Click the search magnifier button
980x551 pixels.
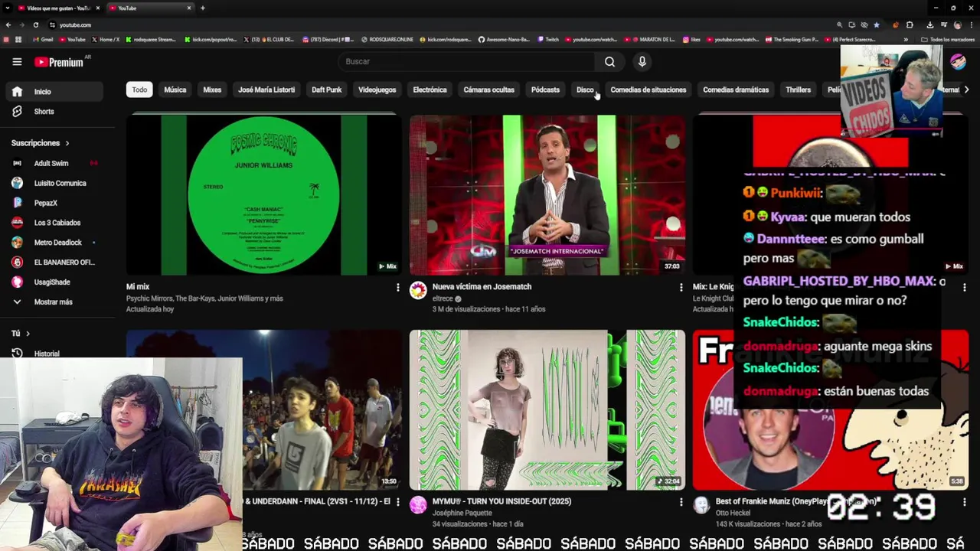tap(609, 61)
